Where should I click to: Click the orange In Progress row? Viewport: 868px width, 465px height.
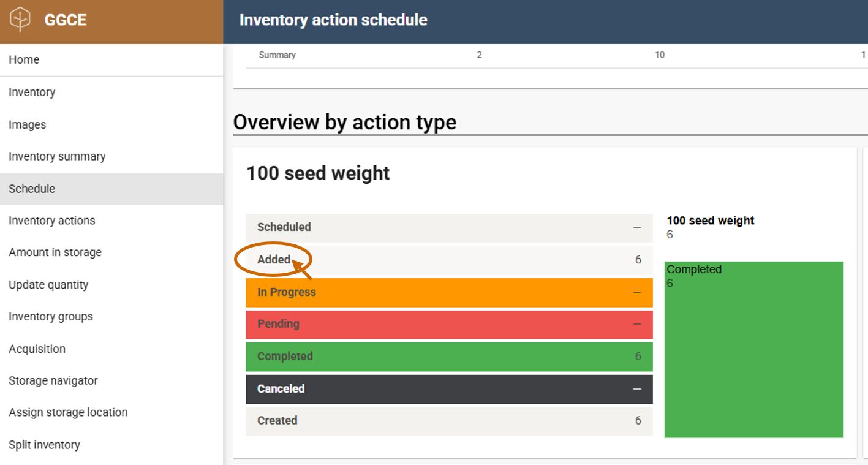click(x=448, y=292)
